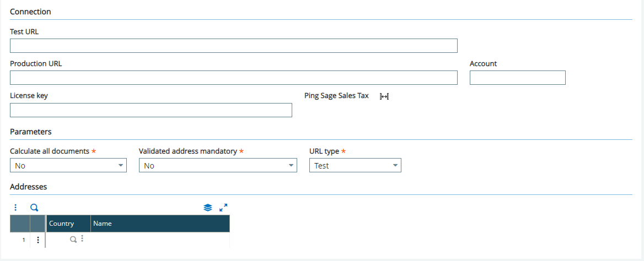
Task: Expand Addresses grid to full screen
Action: (223, 208)
